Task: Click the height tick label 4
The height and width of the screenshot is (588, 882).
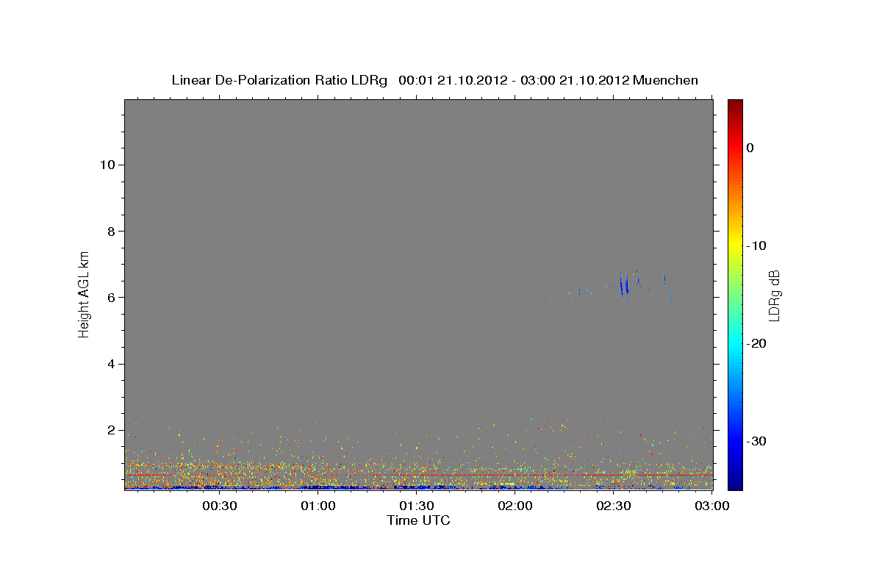Action: 110,364
